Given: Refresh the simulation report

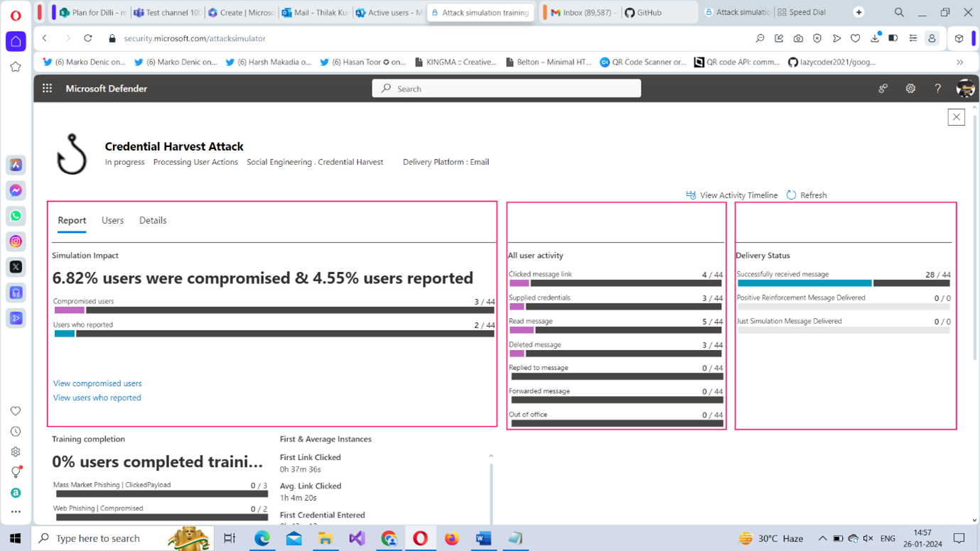Looking at the screenshot, I should tap(807, 195).
